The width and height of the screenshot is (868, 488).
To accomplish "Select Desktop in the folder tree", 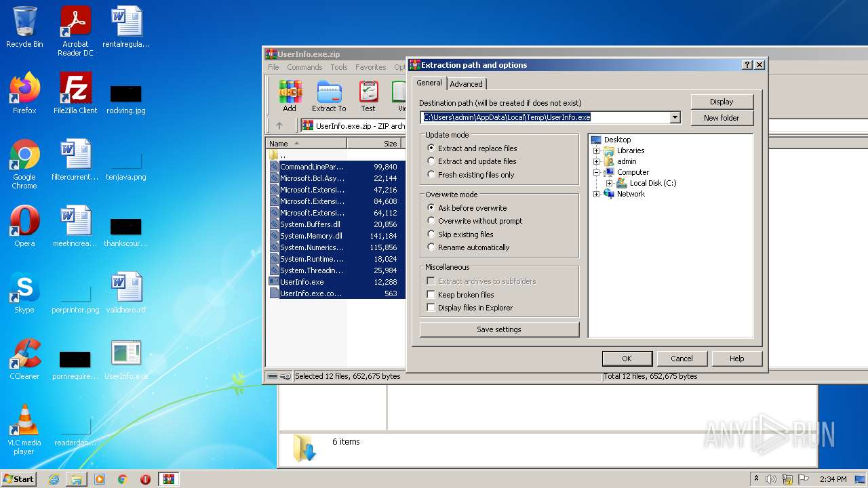I will tap(617, 140).
